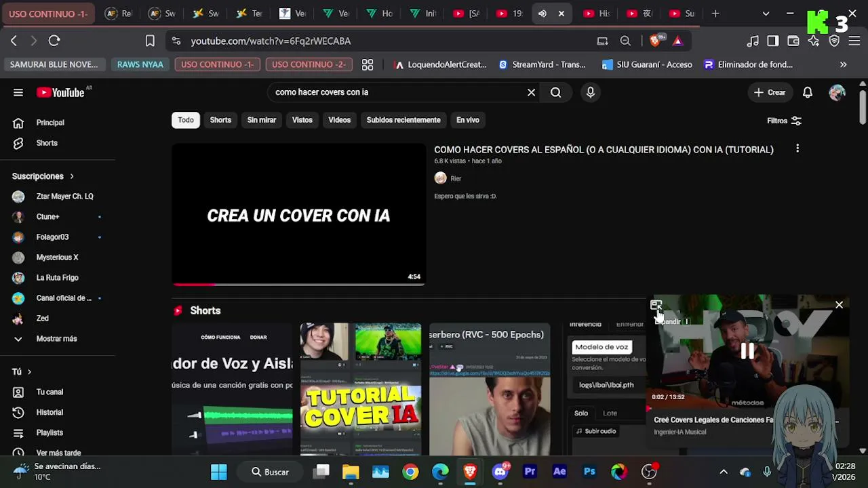
Task: Open the Filtros search filters
Action: point(784,121)
